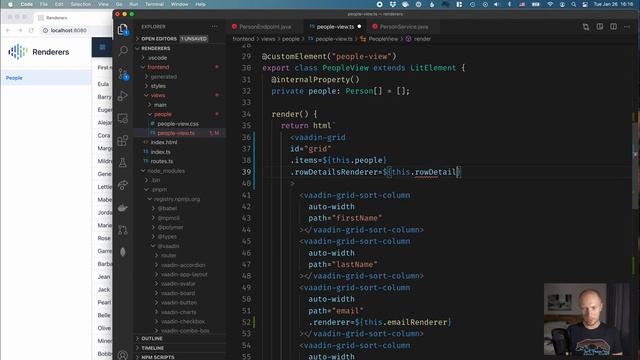The width and height of the screenshot is (640, 360).
Task: Click PeopleView breadcrumb segment
Action: 383,39
